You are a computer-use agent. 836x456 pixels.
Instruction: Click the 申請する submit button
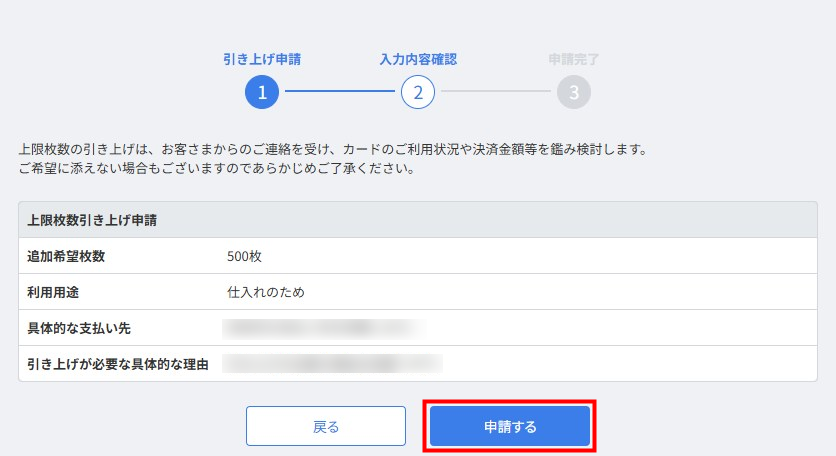click(510, 427)
